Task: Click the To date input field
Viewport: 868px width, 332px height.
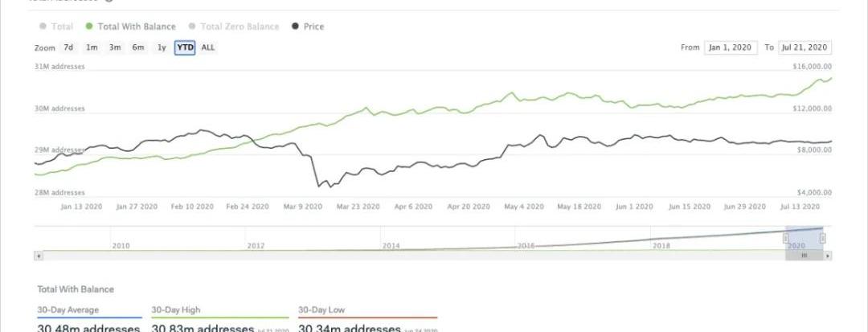Action: (x=805, y=47)
